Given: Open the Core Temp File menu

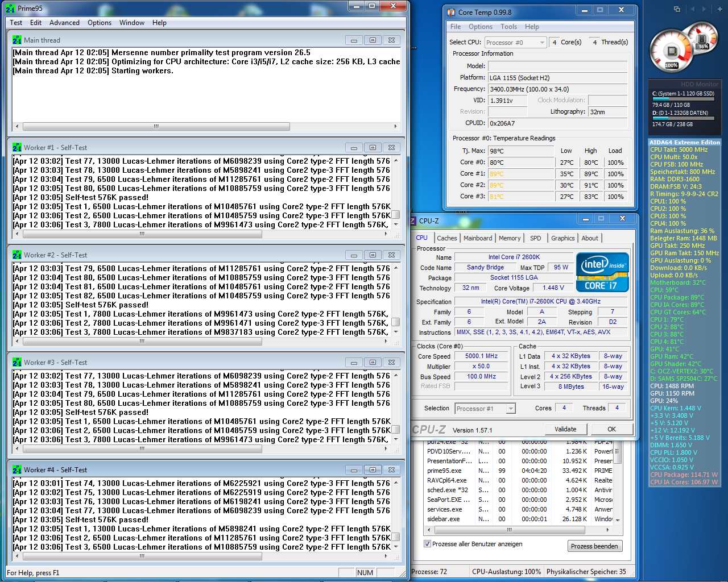Looking at the screenshot, I should pyautogui.click(x=456, y=27).
